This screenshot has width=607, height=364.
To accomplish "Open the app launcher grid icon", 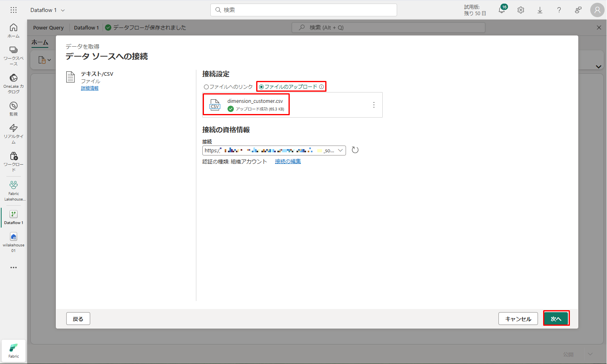I will 14,10.
